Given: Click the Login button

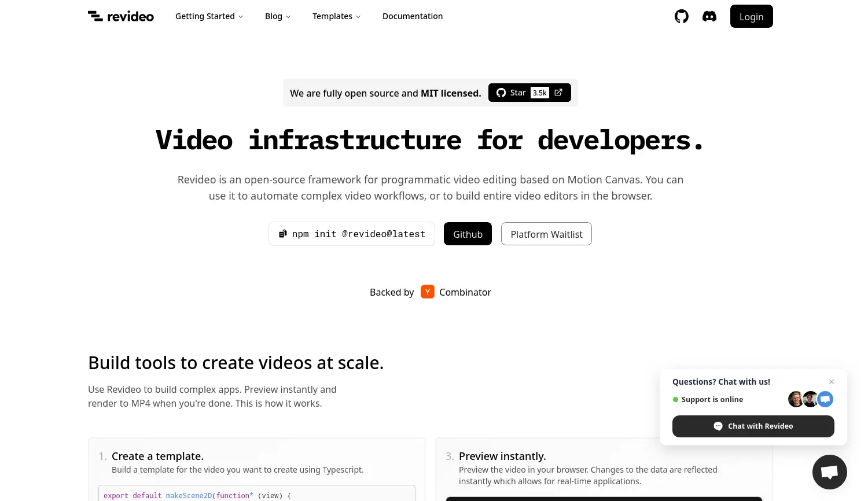Looking at the screenshot, I should click(751, 16).
